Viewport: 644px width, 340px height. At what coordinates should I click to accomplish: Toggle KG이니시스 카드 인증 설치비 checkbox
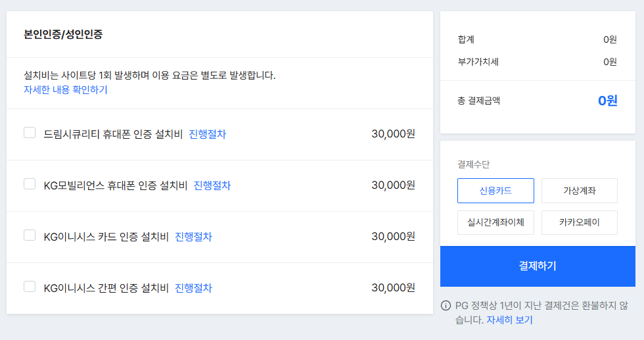click(x=30, y=235)
